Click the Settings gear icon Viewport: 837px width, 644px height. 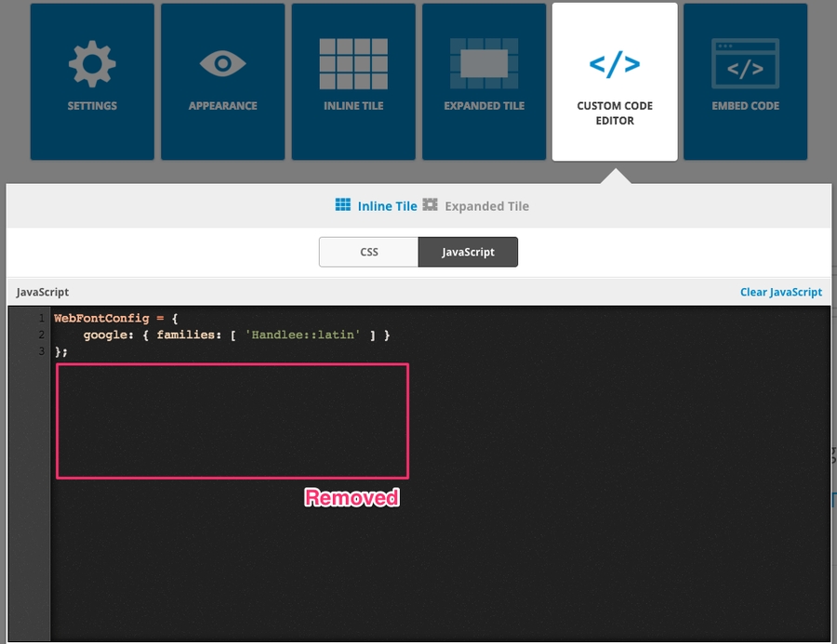92,64
